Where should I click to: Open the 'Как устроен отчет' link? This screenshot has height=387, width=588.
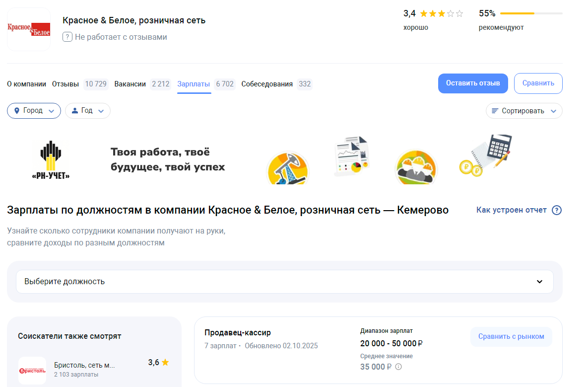coord(512,210)
